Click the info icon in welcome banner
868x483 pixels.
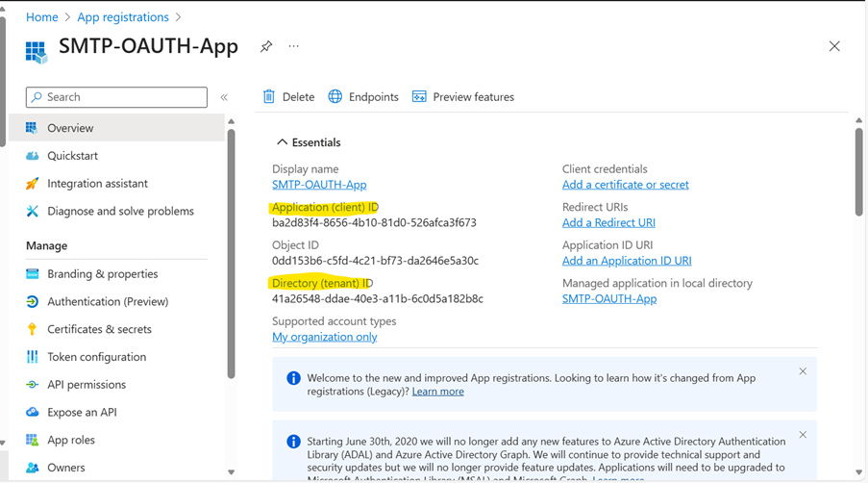(x=293, y=378)
